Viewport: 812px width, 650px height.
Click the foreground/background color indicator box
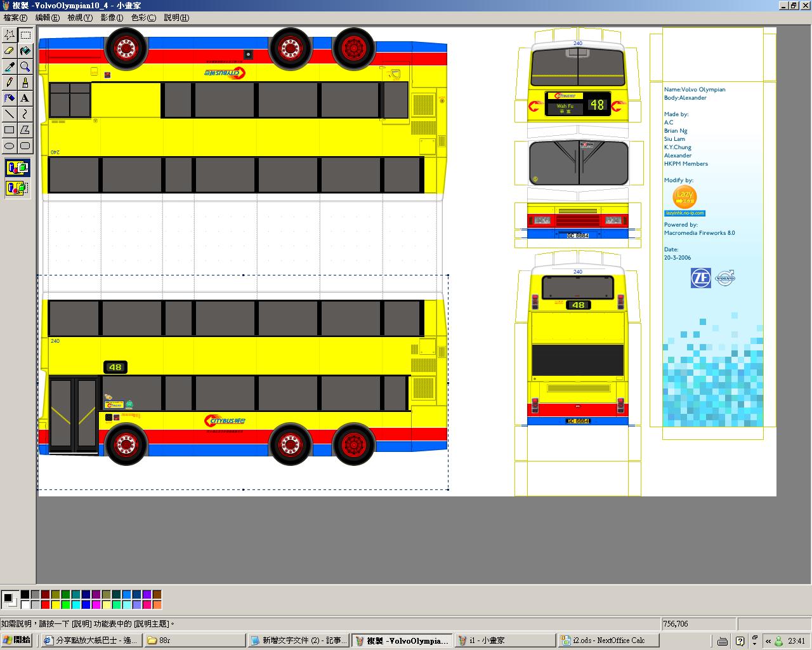(x=10, y=599)
